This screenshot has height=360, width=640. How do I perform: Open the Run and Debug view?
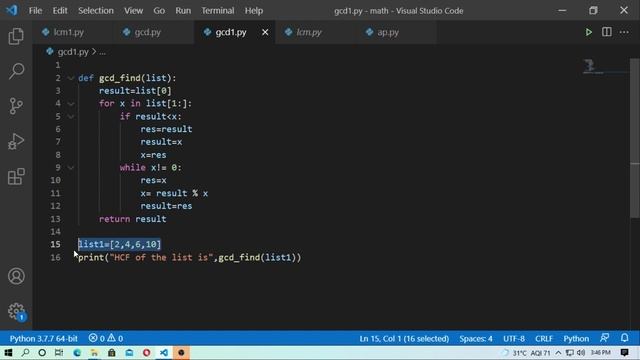(16, 142)
